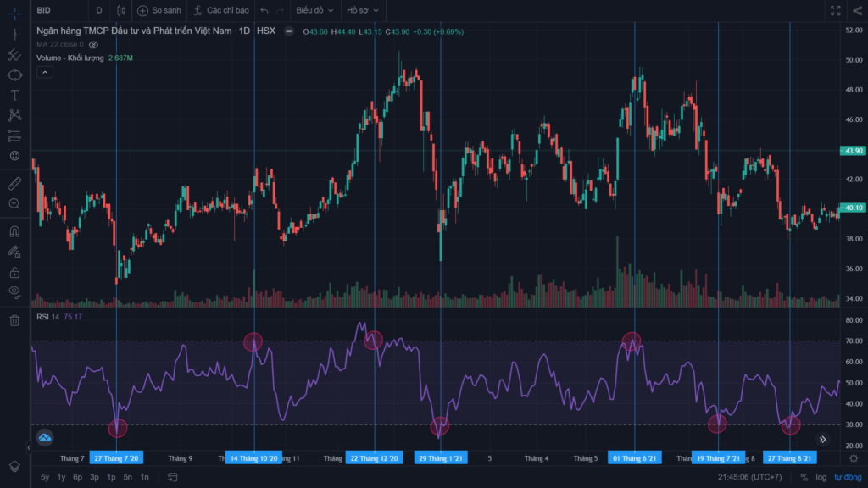This screenshot has width=868, height=488.
Task: Switch the price scale to log
Action: tap(821, 477)
